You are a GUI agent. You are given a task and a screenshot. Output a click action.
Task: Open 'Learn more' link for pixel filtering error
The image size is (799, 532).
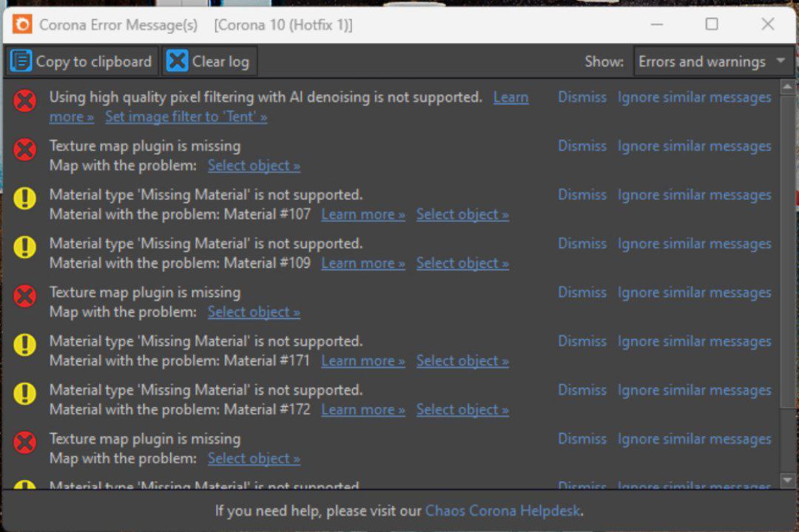[x=510, y=97]
